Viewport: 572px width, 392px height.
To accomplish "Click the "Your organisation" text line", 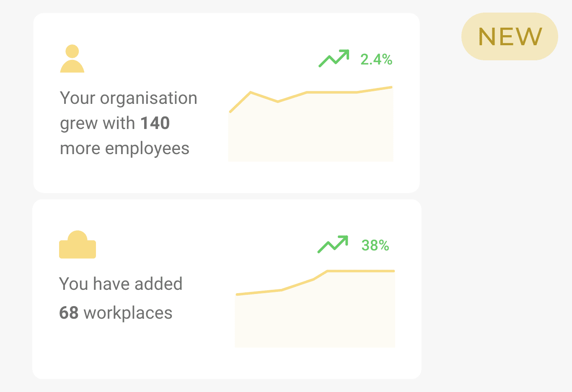I will point(128,98).
